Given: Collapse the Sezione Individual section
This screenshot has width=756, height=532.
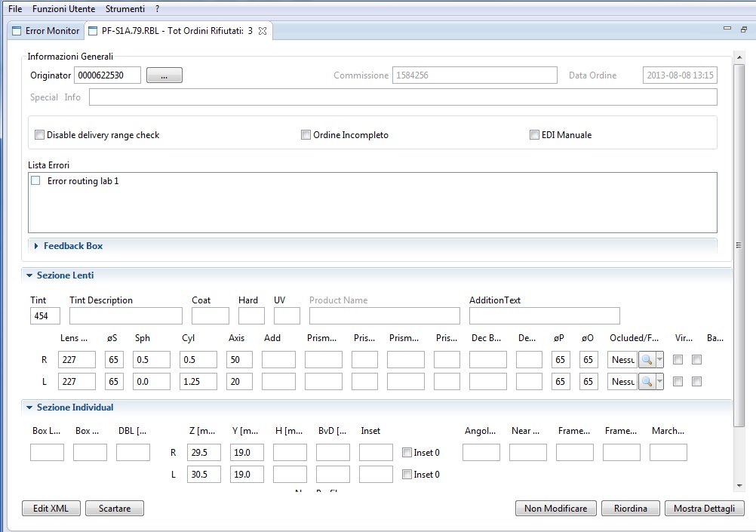Looking at the screenshot, I should tap(29, 407).
